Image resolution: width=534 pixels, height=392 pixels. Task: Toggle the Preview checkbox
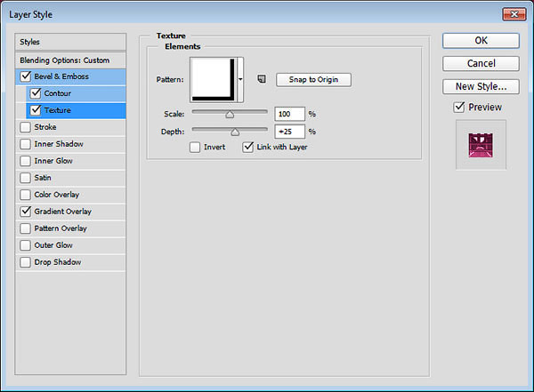point(459,108)
